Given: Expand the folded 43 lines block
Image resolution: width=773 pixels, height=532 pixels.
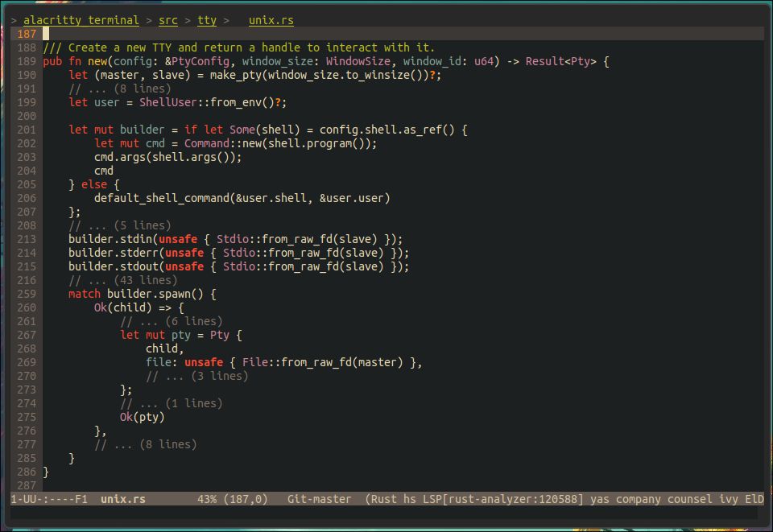Looking at the screenshot, I should [x=122, y=280].
